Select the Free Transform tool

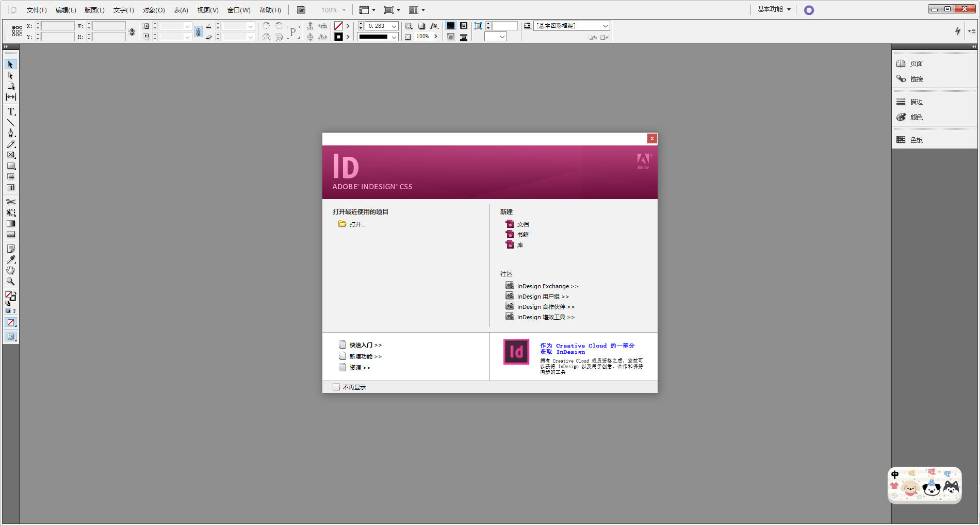pos(10,212)
